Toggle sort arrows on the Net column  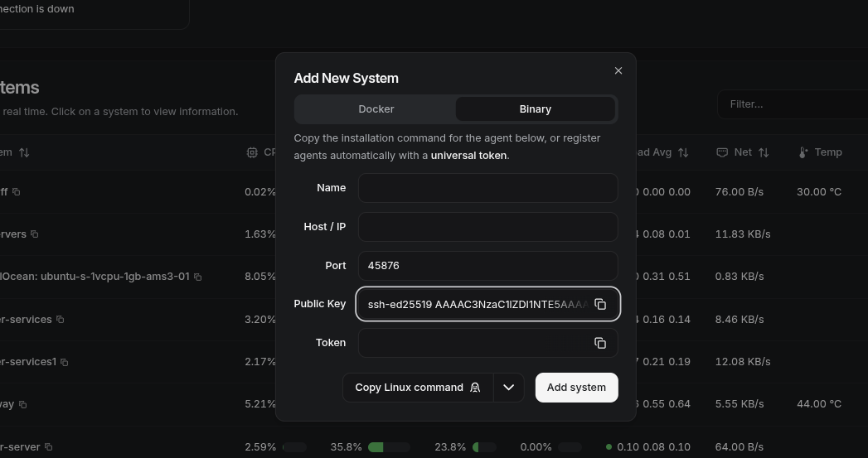763,152
